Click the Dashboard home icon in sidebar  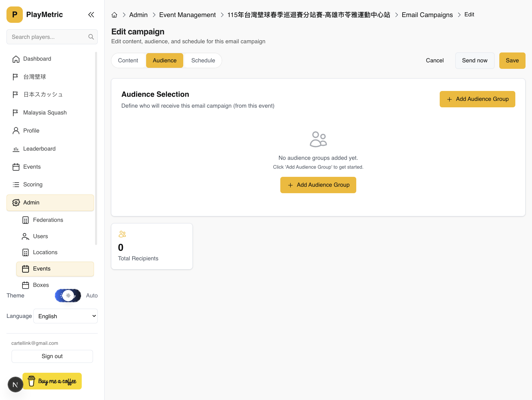point(16,59)
